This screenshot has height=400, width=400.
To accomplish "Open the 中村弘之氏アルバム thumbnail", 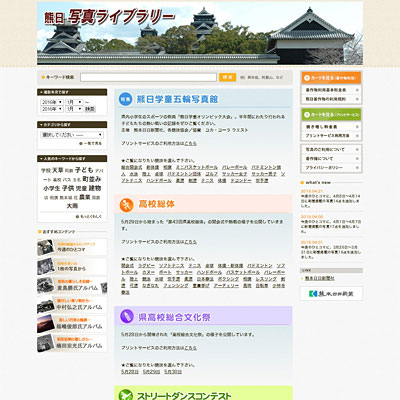I will (x=72, y=305).
